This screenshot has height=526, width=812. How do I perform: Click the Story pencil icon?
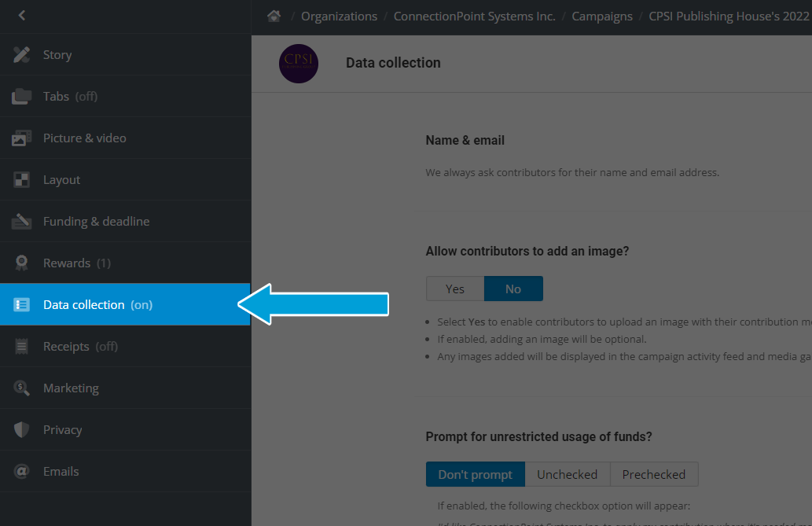pos(21,54)
